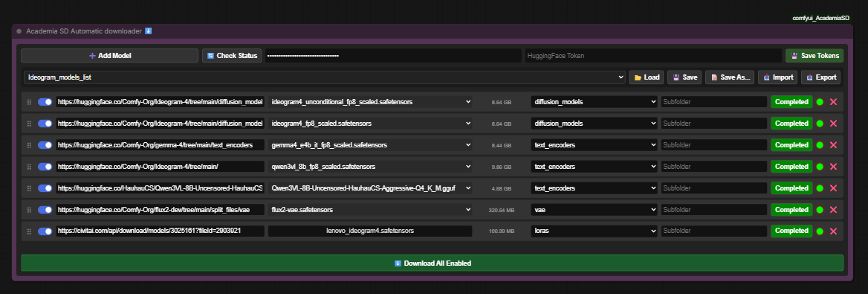This screenshot has width=868, height=294.
Task: Click the flux2-dev split_files/vae URL field
Action: click(x=160, y=210)
